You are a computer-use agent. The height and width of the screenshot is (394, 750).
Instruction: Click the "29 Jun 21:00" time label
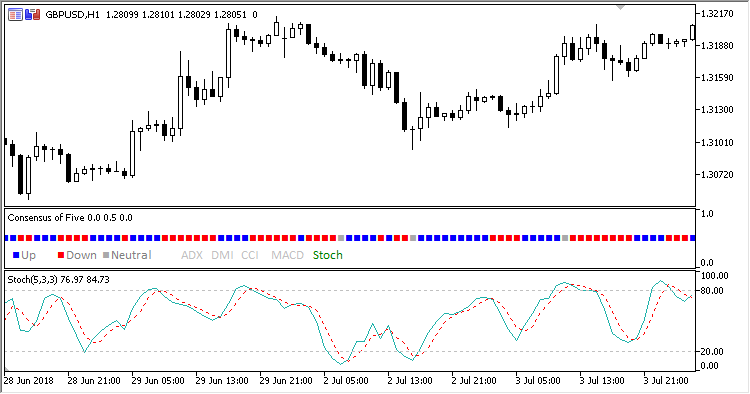click(286, 381)
